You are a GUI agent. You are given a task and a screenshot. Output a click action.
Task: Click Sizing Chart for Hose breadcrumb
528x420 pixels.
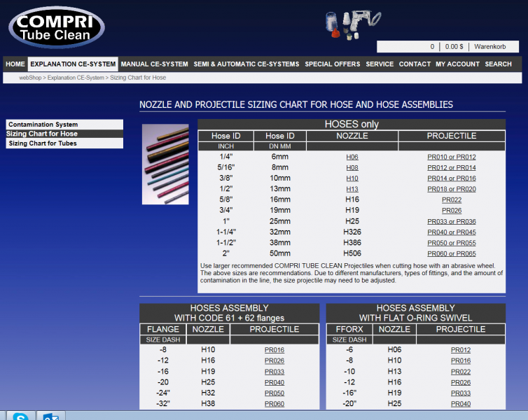coord(138,78)
